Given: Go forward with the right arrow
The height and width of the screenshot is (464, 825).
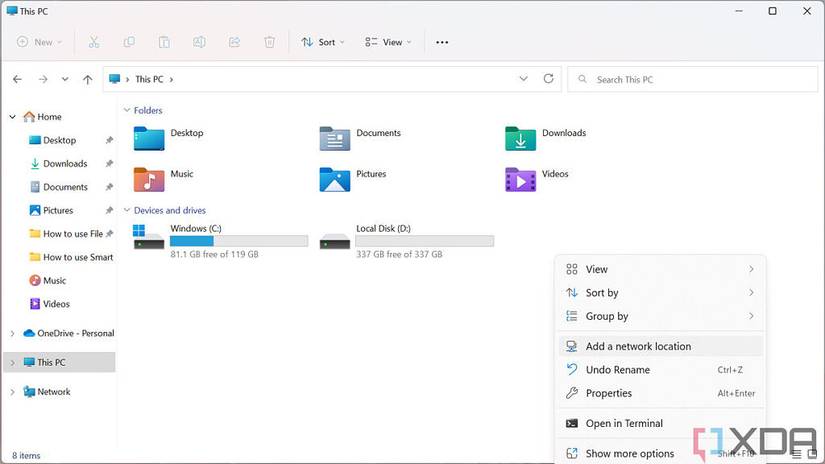Looking at the screenshot, I should point(43,79).
